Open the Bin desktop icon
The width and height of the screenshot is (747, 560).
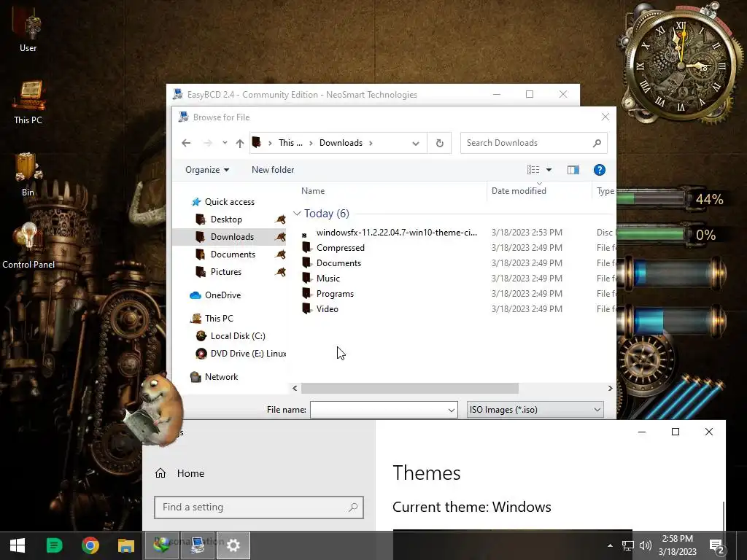pos(28,174)
